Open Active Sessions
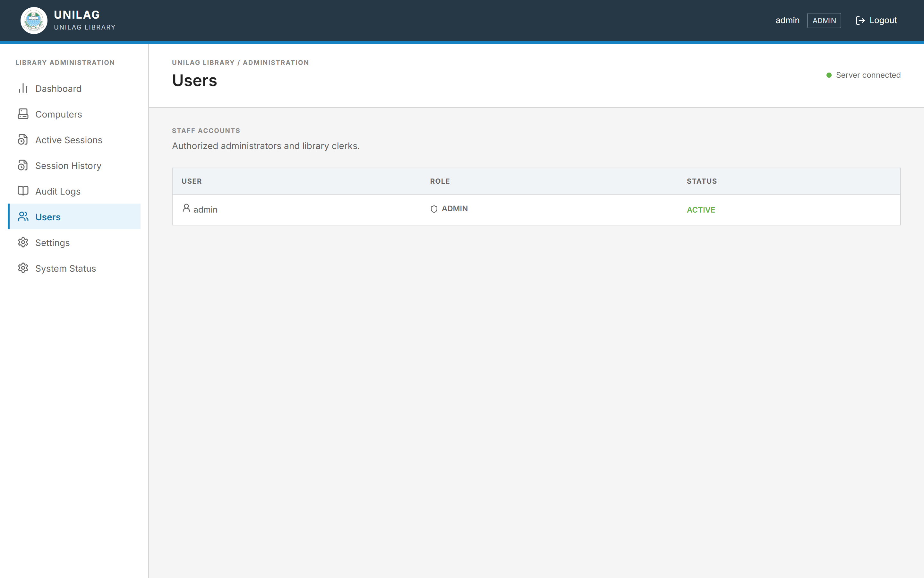This screenshot has height=578, width=924. 74,140
